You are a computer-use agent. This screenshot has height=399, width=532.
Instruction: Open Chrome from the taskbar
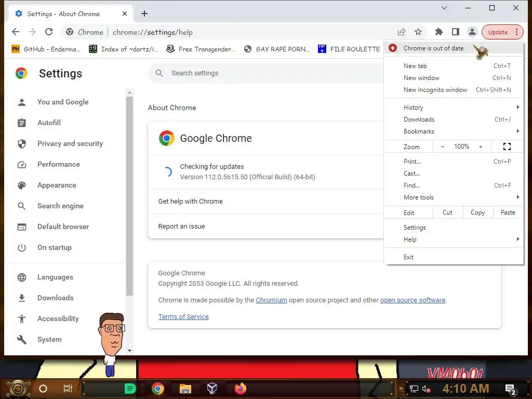click(158, 389)
